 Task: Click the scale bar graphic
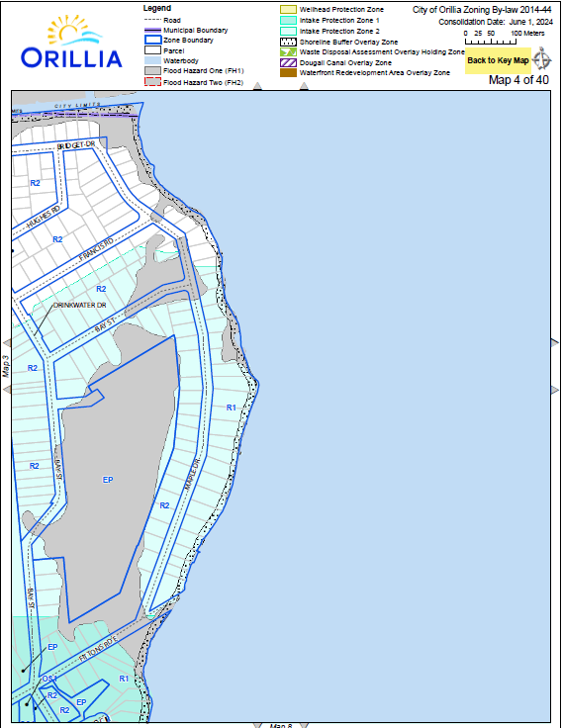tap(491, 42)
